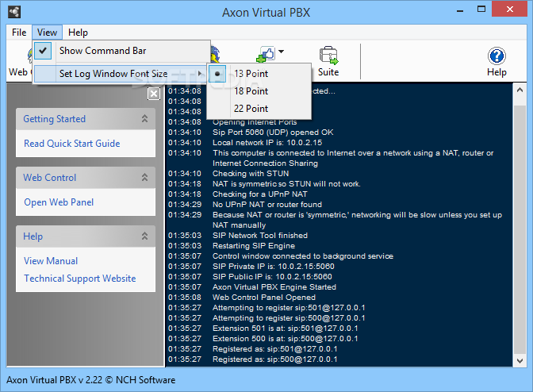Click log line 'Web Control Panel Opened'
The height and width of the screenshot is (392, 533).
pos(264,297)
